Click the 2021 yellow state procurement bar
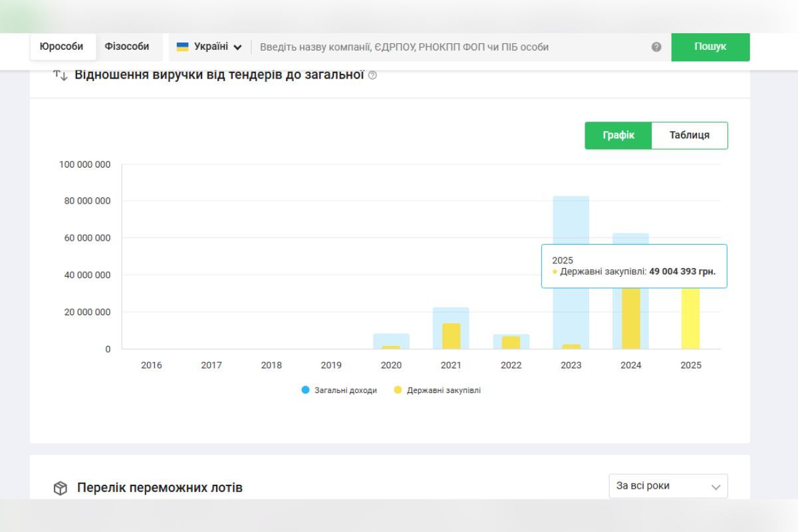The image size is (798, 532). coord(451,336)
